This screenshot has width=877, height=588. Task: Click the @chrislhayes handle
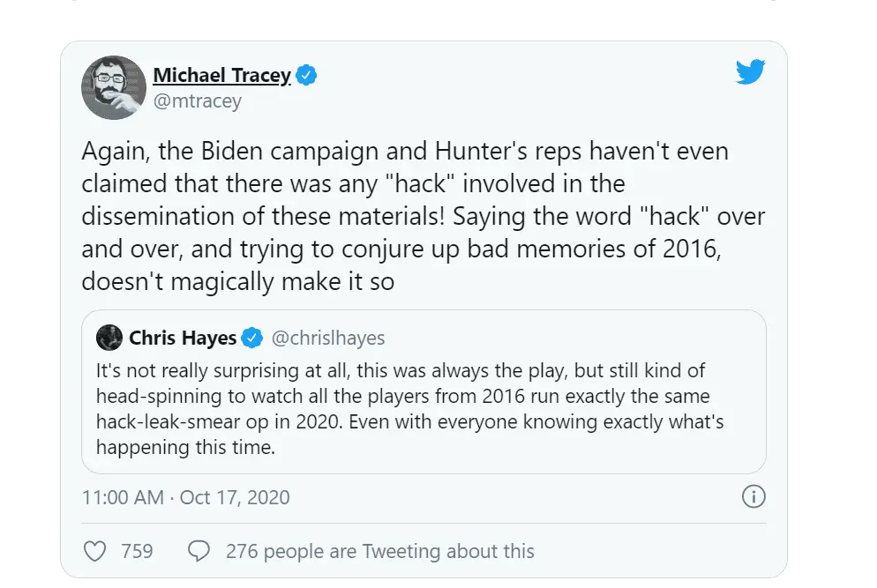(x=326, y=338)
